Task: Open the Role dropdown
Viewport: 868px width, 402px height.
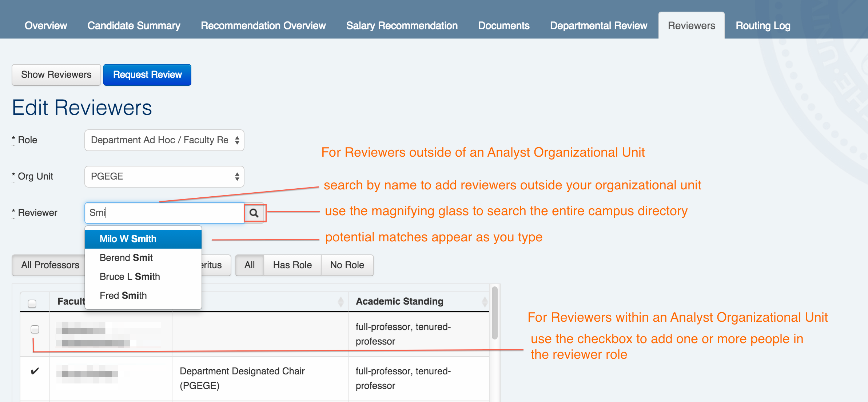Action: tap(164, 140)
